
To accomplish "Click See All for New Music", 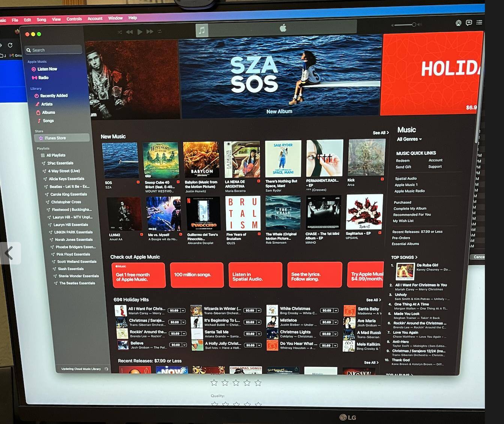I will [380, 133].
